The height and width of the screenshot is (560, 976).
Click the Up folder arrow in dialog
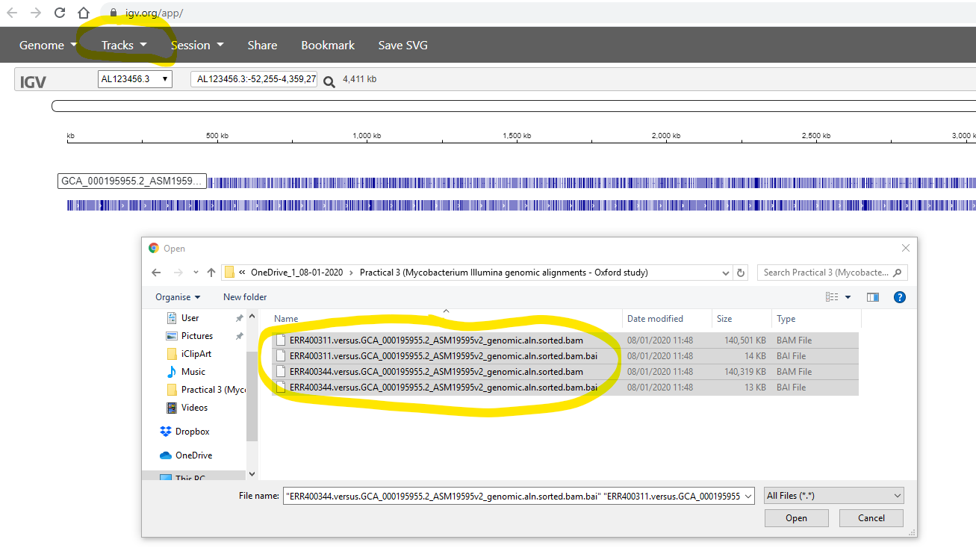[211, 273]
